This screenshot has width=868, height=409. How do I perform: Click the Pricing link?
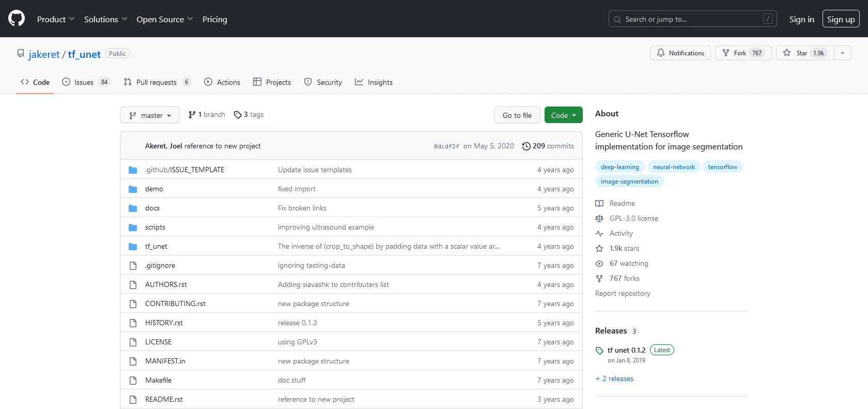pos(214,19)
